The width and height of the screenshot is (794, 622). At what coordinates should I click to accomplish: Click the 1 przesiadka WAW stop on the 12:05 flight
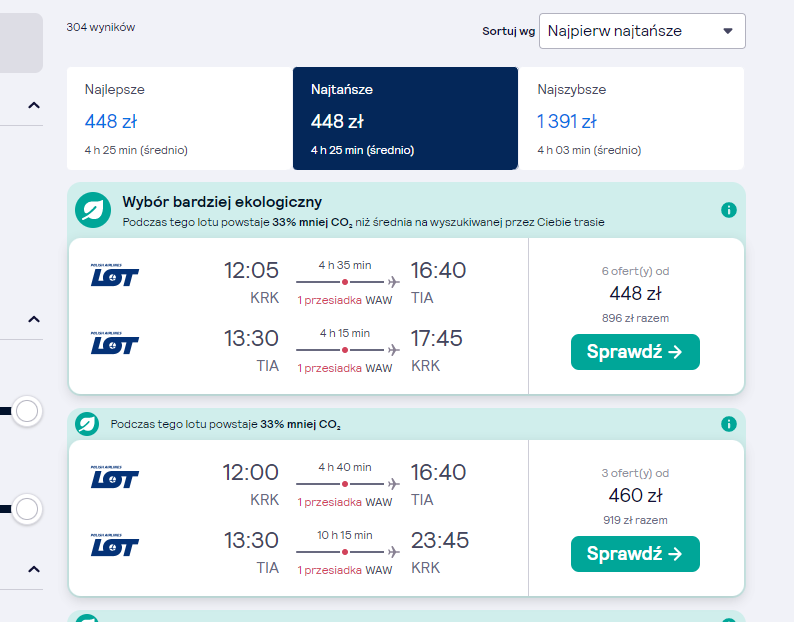(x=345, y=300)
